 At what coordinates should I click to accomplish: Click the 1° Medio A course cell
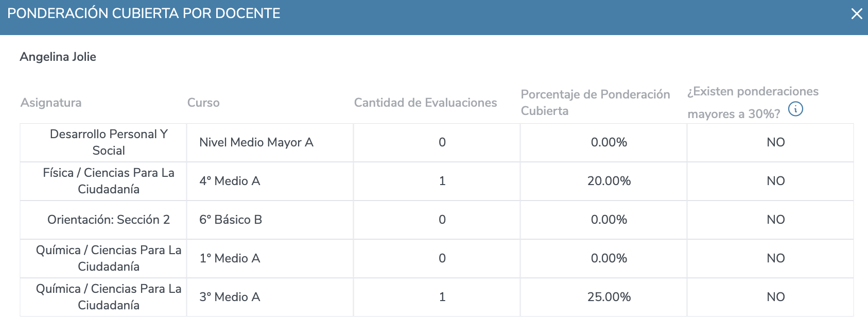pyautogui.click(x=270, y=258)
